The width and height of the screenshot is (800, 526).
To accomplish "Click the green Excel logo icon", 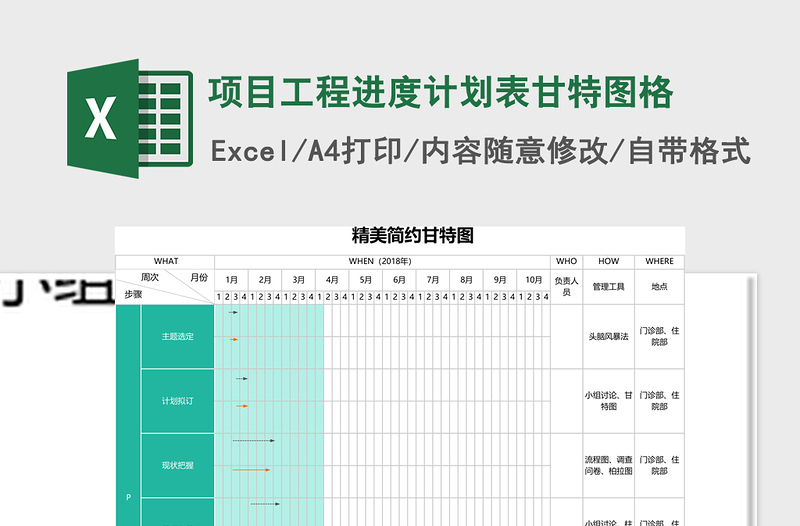I will point(130,118).
